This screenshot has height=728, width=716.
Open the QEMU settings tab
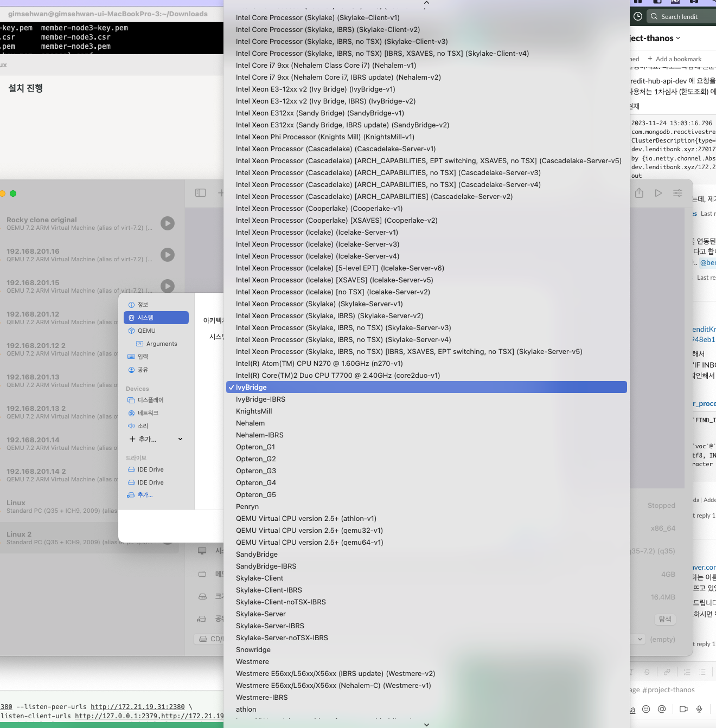156,331
